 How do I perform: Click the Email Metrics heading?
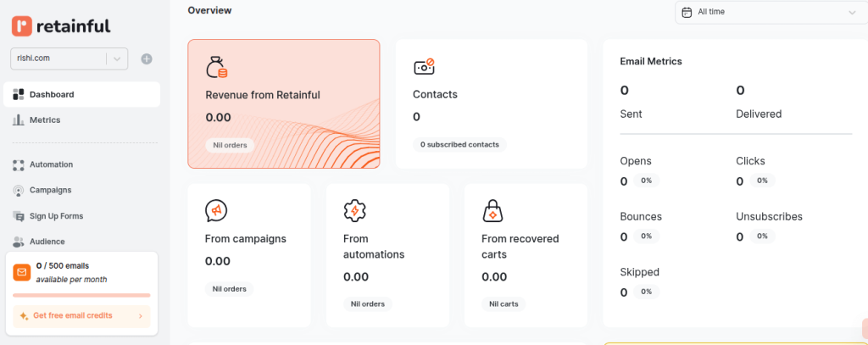[x=651, y=62]
